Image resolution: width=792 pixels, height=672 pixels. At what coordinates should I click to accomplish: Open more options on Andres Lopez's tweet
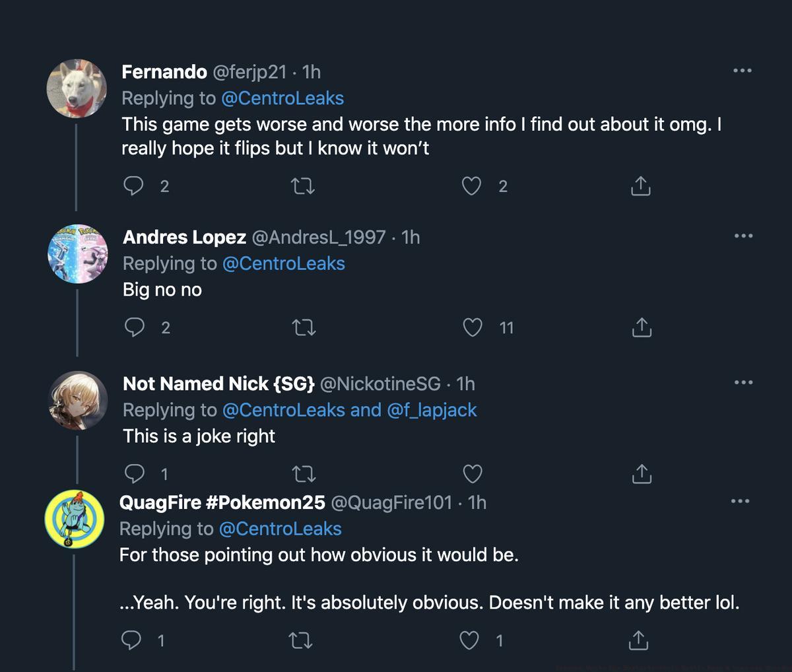tap(743, 236)
